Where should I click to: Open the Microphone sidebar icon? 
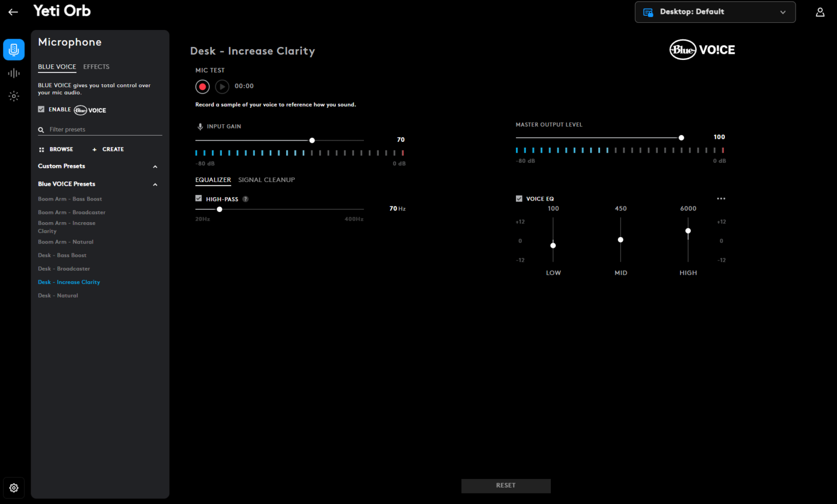tap(14, 50)
